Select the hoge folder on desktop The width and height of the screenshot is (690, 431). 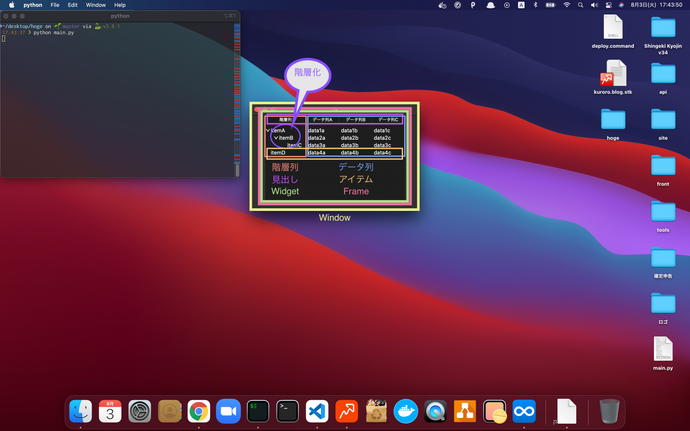coord(613,124)
